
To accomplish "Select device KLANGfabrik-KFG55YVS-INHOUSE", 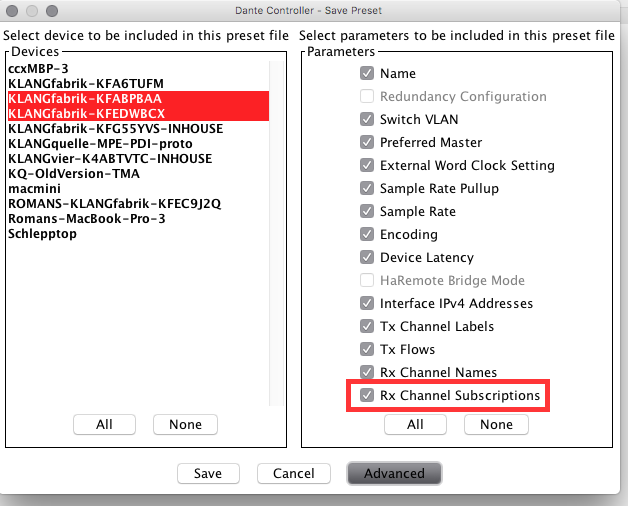I will coord(138,129).
